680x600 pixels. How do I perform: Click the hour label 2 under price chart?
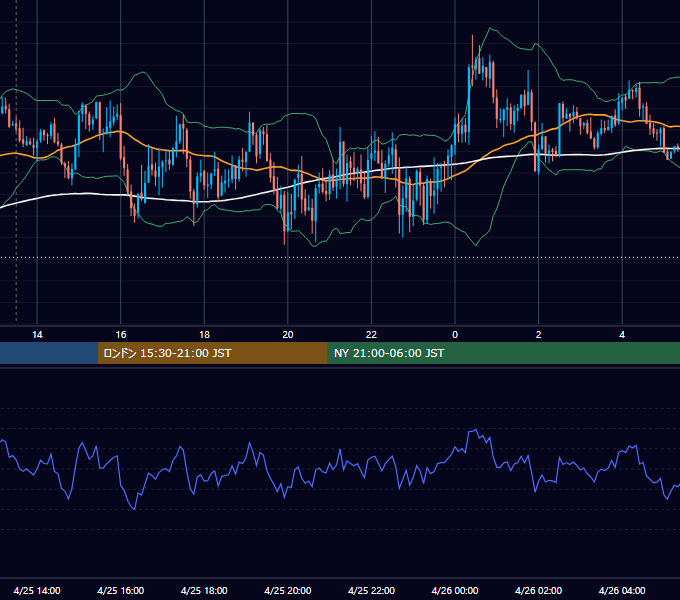coord(538,335)
